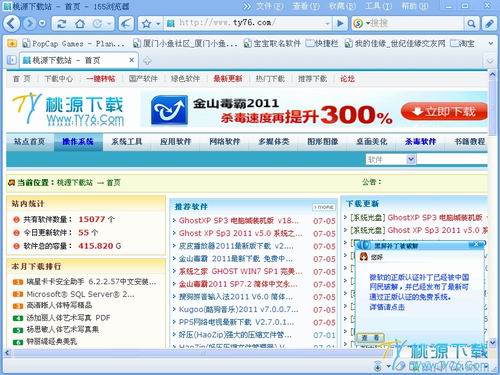Viewport: 500px width, 375px height.
Task: Open the 皮皮播放器2011最新版下载 link
Action: click(236, 246)
